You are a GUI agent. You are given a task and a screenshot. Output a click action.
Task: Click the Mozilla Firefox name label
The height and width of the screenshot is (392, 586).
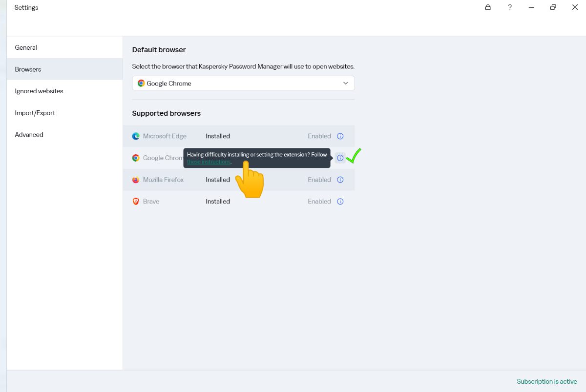pos(164,180)
